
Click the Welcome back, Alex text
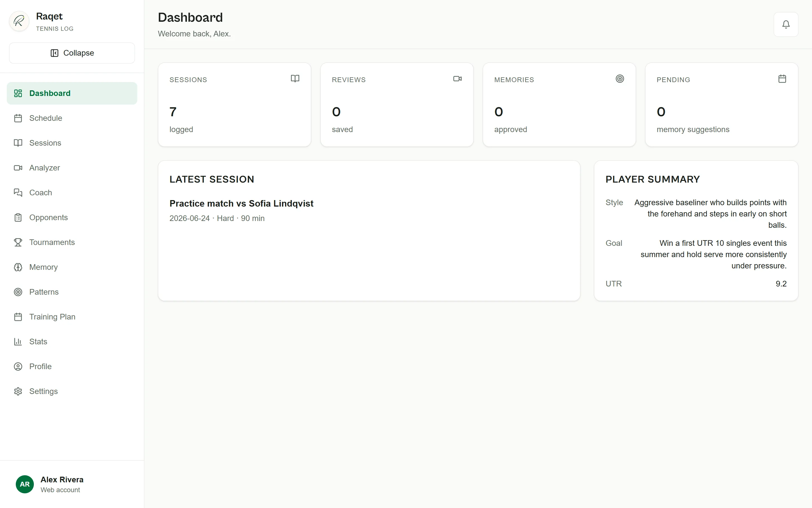click(194, 34)
